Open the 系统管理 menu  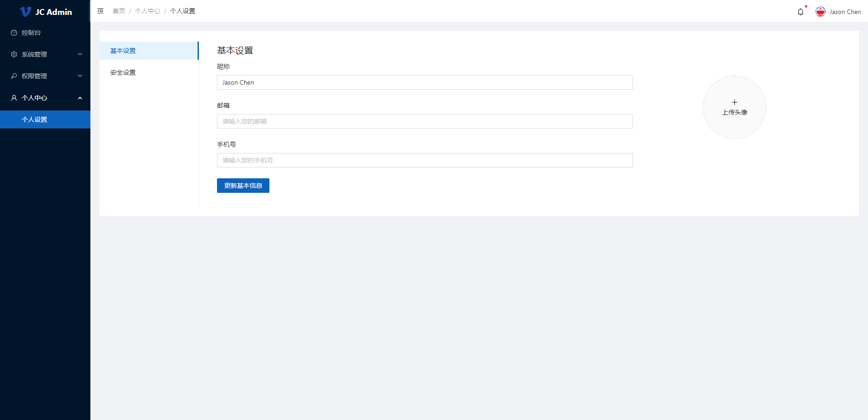click(45, 54)
